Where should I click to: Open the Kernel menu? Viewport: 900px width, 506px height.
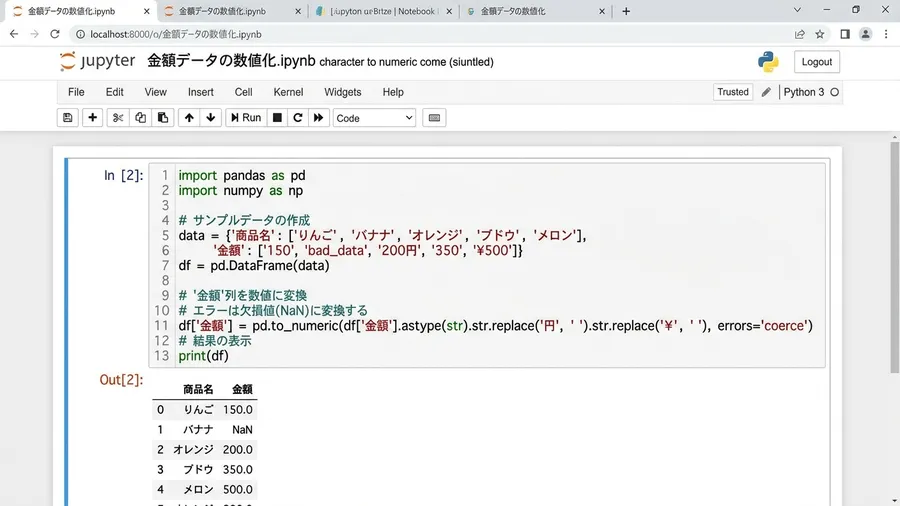(x=288, y=92)
